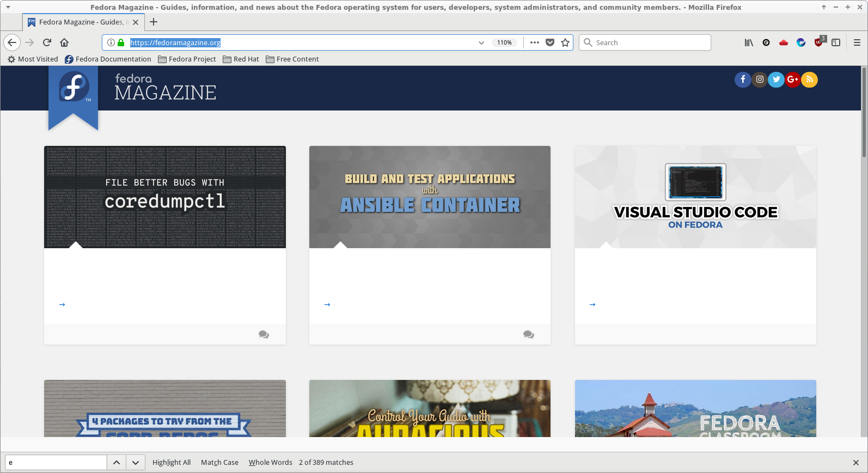
Task: Click the Fedora logo ribbon
Action: (x=73, y=98)
